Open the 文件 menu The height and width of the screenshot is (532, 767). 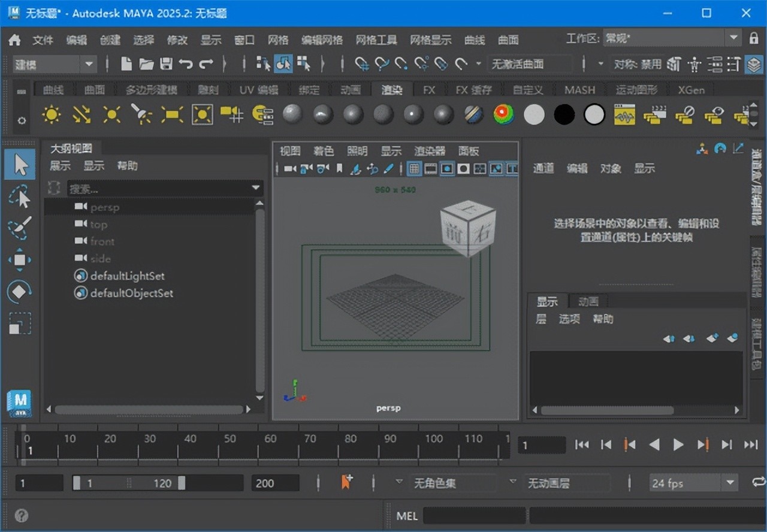pos(43,40)
